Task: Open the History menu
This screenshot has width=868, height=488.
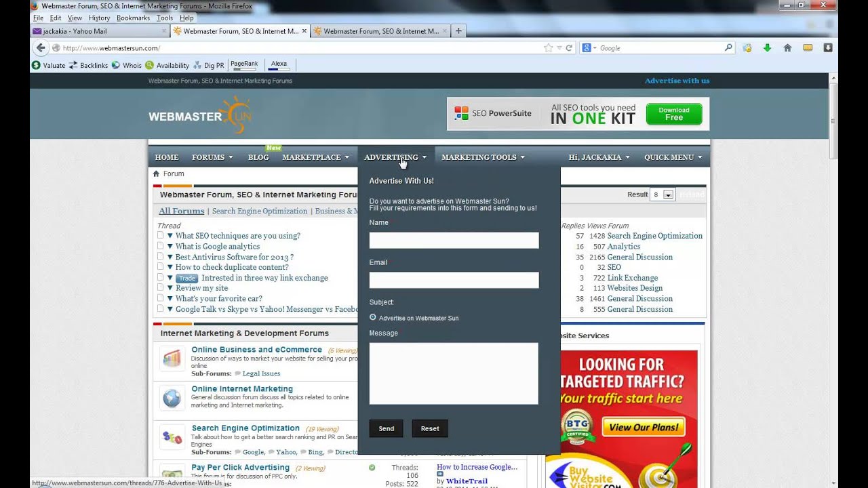Action: coord(99,18)
